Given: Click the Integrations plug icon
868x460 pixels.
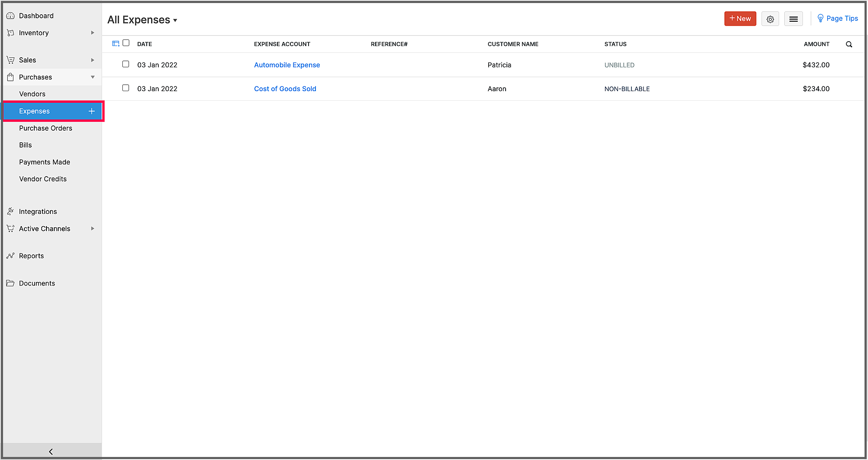Looking at the screenshot, I should tap(10, 211).
